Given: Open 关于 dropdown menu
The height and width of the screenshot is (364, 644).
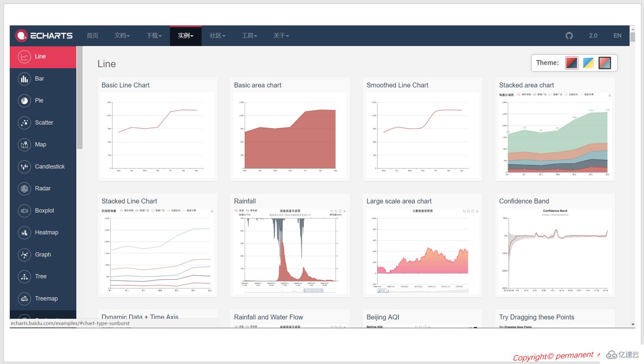Looking at the screenshot, I should [x=281, y=36].
